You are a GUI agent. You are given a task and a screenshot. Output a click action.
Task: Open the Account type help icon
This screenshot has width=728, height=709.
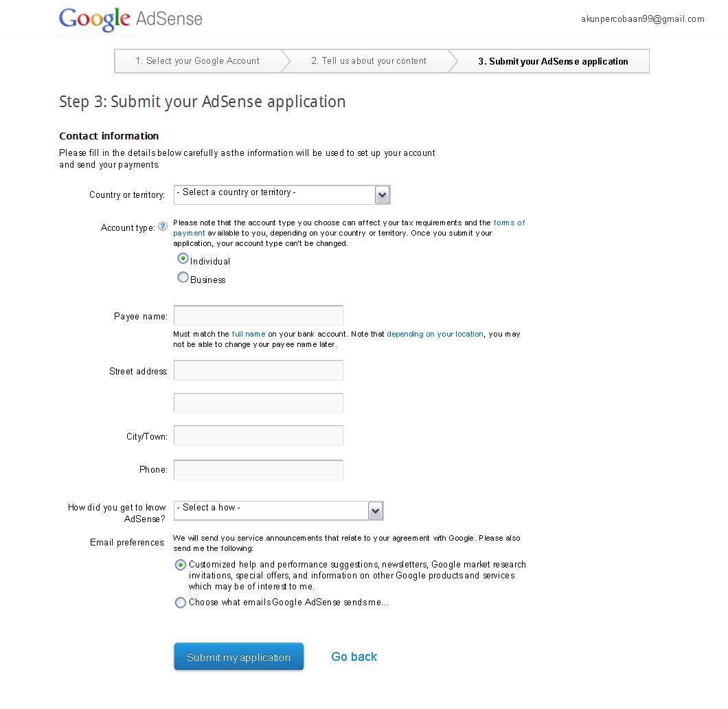[163, 227]
